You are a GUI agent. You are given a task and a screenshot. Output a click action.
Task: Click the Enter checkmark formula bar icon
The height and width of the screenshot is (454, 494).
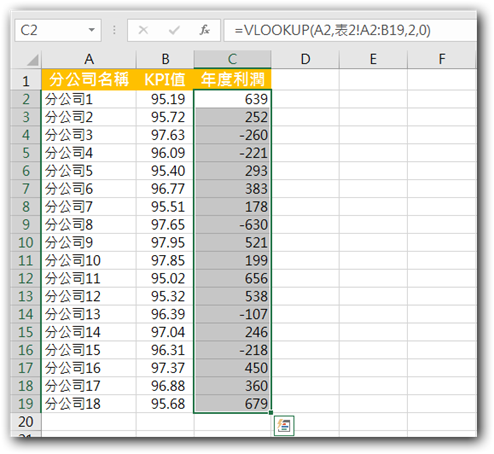[174, 30]
